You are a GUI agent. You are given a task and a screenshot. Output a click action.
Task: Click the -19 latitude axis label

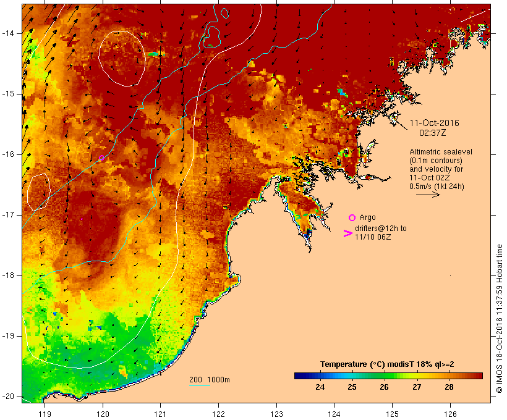[x=8, y=336]
